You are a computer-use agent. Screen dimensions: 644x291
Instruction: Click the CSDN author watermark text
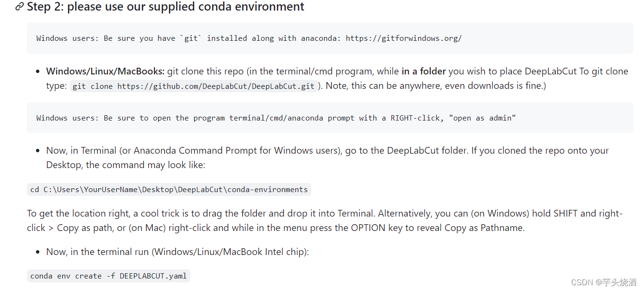click(x=604, y=282)
